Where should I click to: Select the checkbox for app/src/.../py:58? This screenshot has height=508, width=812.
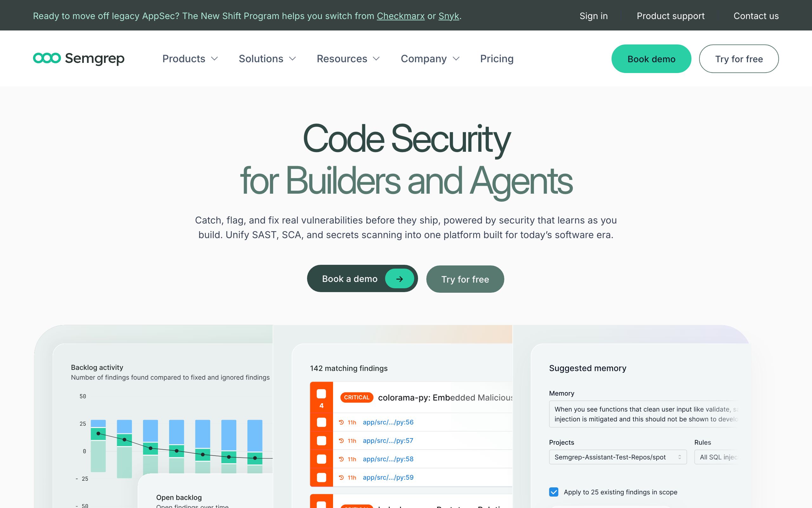point(321,459)
